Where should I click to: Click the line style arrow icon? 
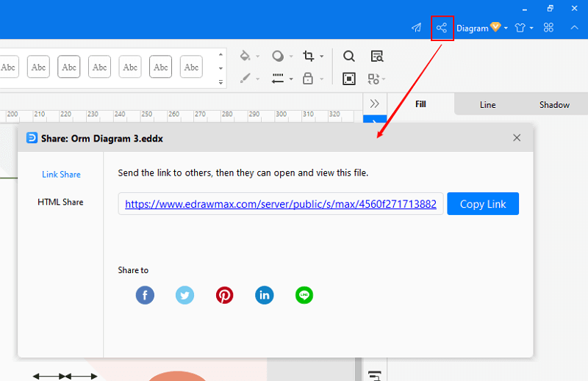(x=278, y=79)
